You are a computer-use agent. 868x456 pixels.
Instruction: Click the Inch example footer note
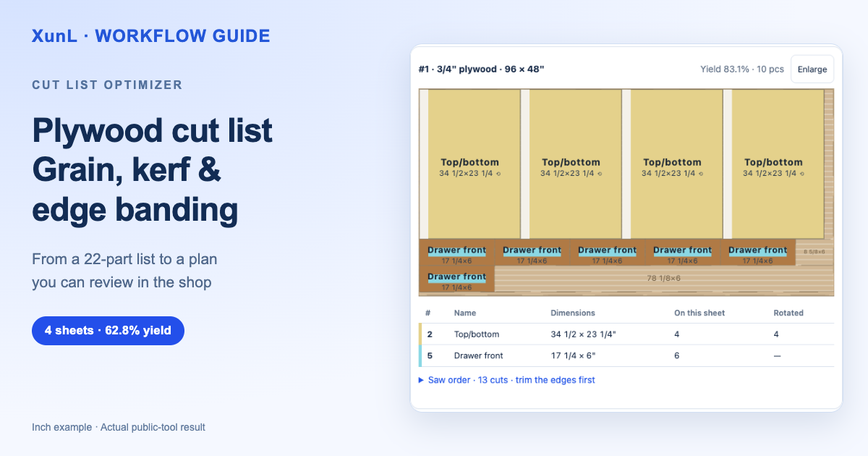[x=119, y=427]
